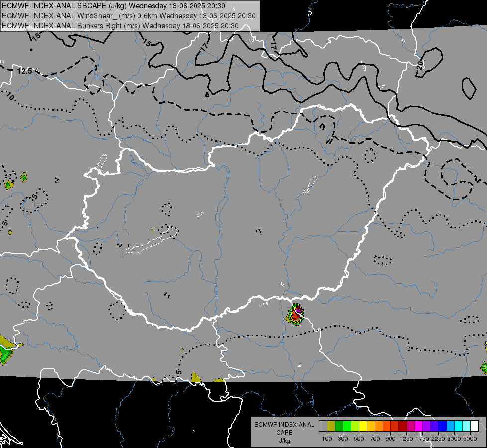Screen dimensions: 487x448
Task: Pick the crimson-pink swatch after 1250
Action: click(x=410, y=426)
